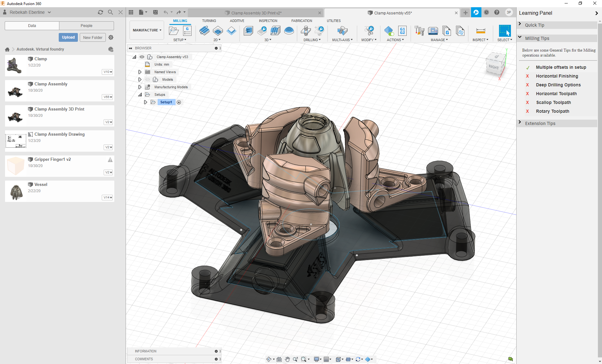Activate the Setup1 radio button
This screenshot has width=602, height=364.
179,102
